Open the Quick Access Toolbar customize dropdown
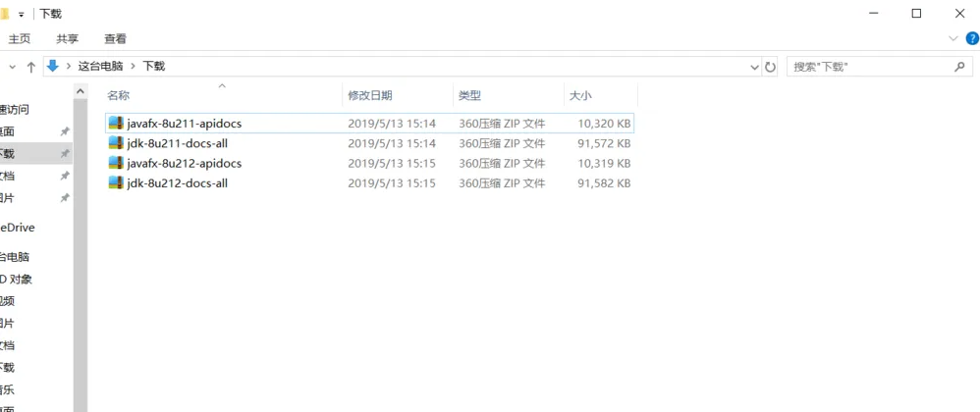Image resolution: width=980 pixels, height=412 pixels. 22,14
